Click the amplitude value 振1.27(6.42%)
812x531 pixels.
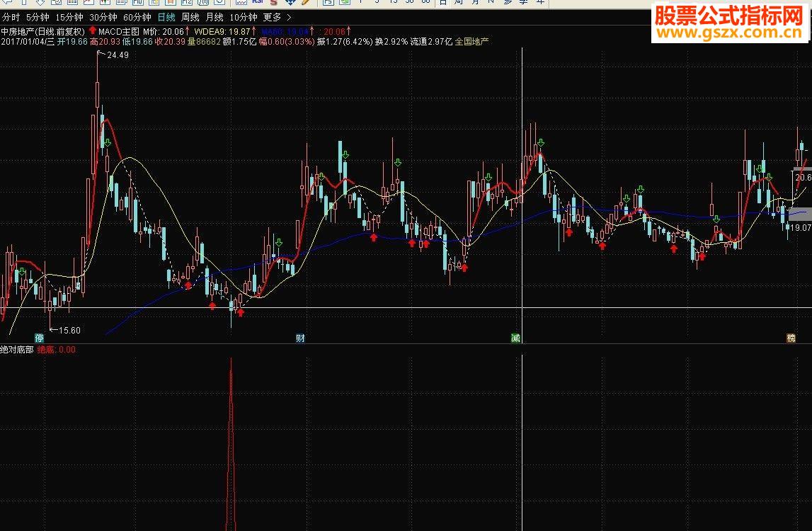coord(345,42)
